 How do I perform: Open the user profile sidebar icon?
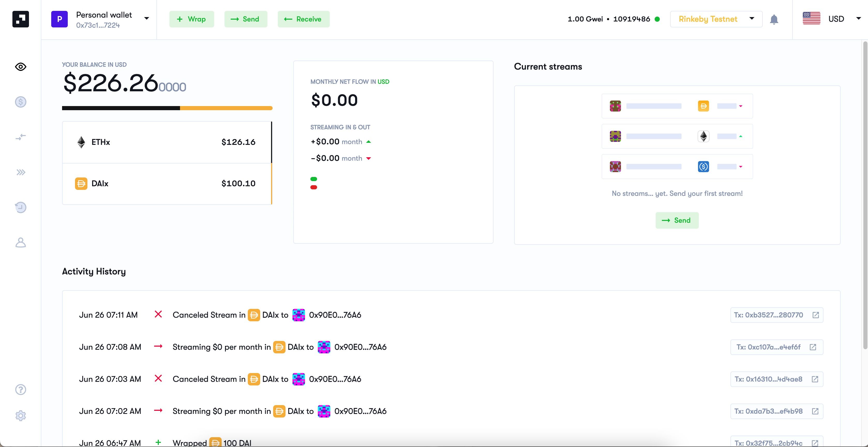coord(20,242)
